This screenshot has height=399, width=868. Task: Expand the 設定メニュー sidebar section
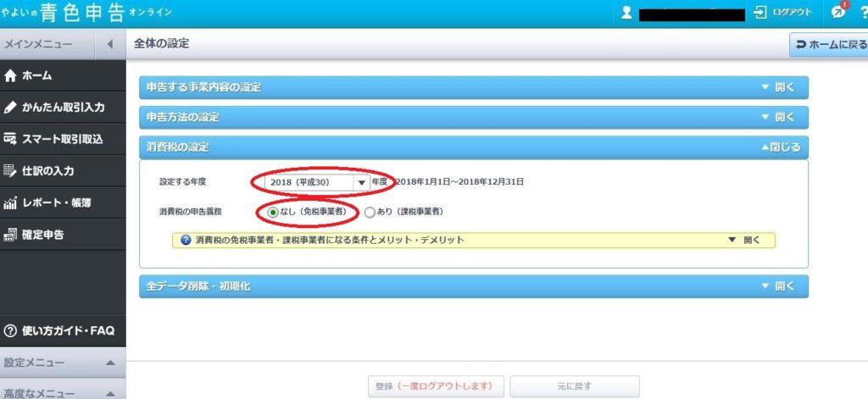(x=63, y=363)
